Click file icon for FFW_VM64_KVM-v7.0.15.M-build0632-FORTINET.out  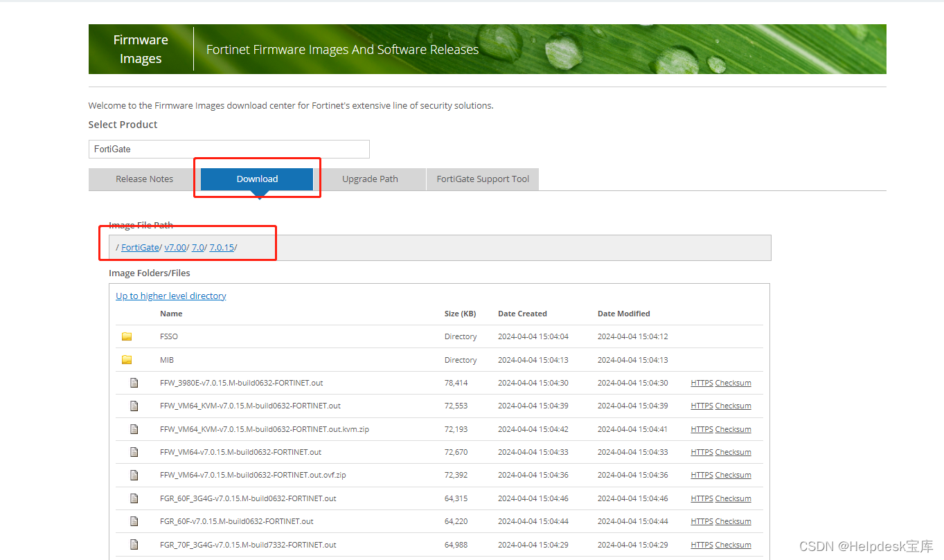134,406
